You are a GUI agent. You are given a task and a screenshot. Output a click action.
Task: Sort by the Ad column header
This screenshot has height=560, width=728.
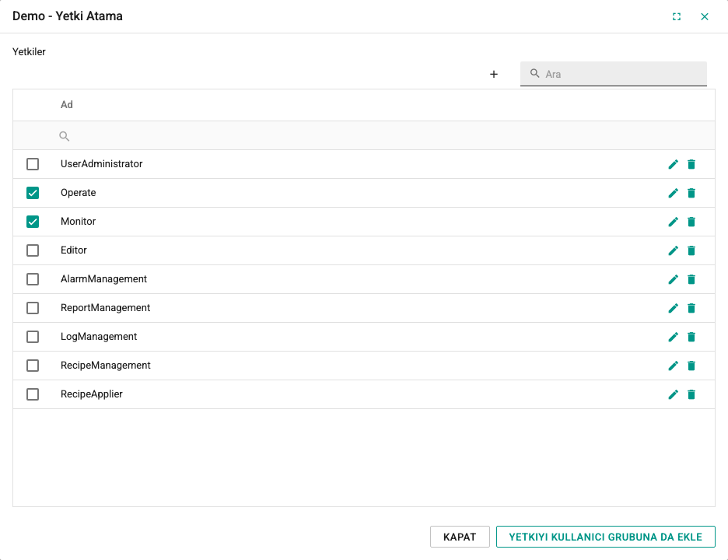(66, 105)
